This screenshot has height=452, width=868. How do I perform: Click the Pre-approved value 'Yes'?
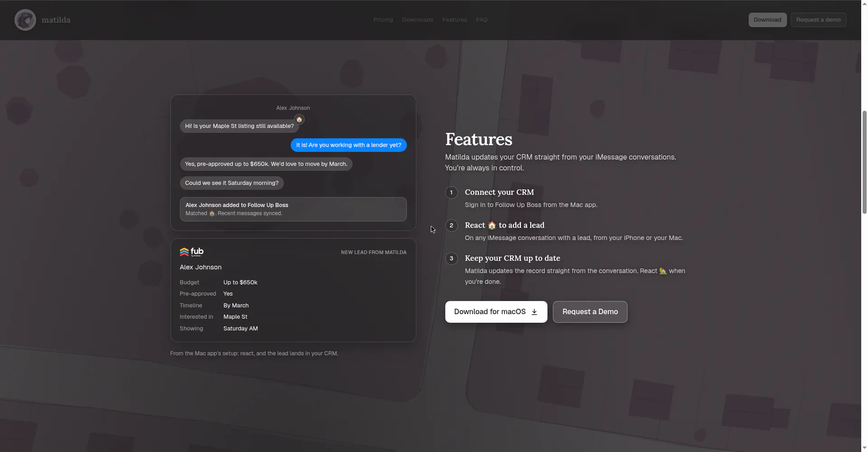(x=228, y=294)
